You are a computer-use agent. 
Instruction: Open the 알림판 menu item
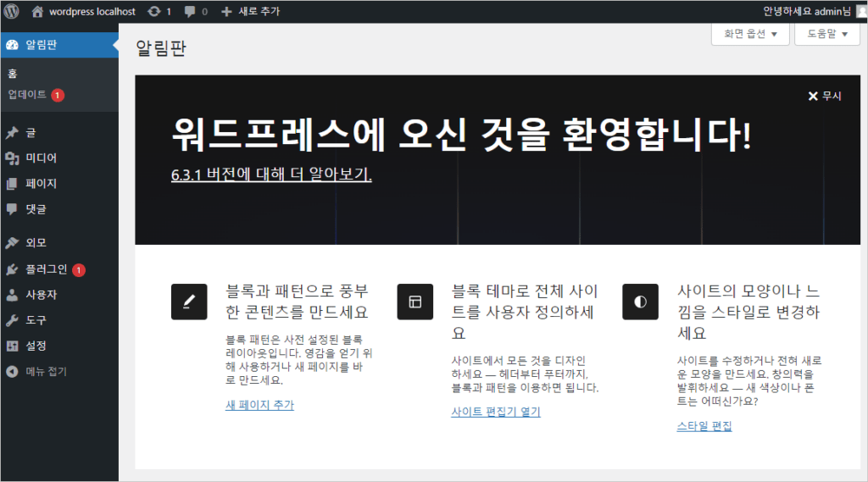click(x=59, y=45)
